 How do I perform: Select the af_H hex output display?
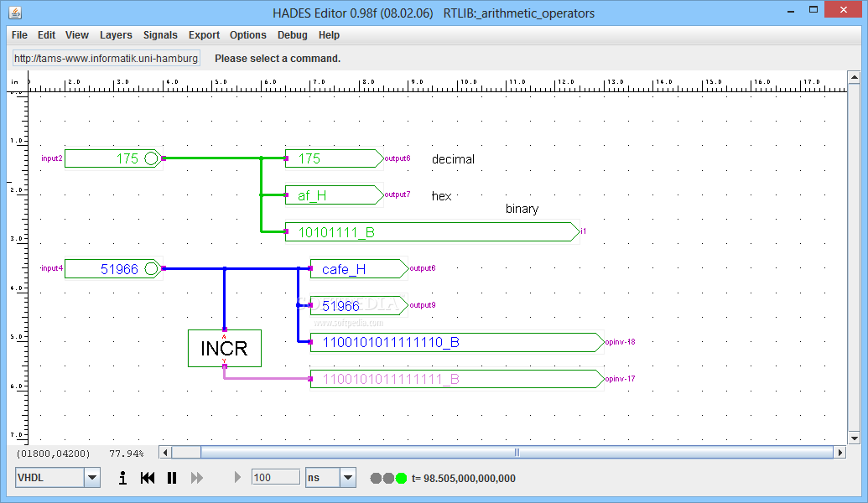click(x=334, y=195)
